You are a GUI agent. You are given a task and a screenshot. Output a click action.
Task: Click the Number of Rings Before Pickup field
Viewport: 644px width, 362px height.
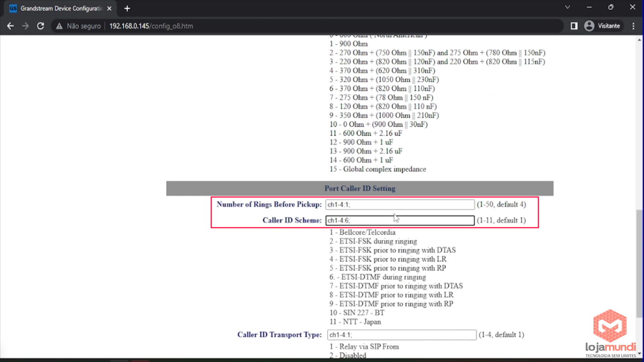click(400, 205)
